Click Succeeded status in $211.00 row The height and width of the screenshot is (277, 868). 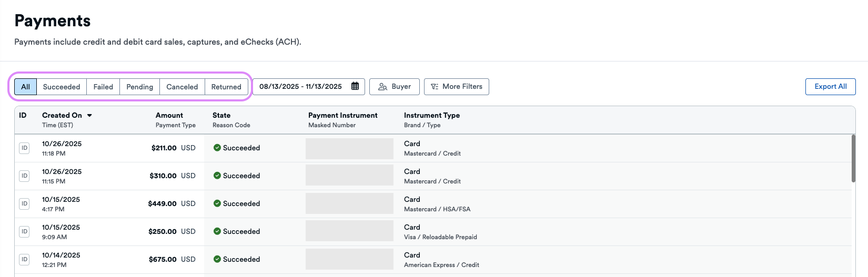(x=237, y=148)
